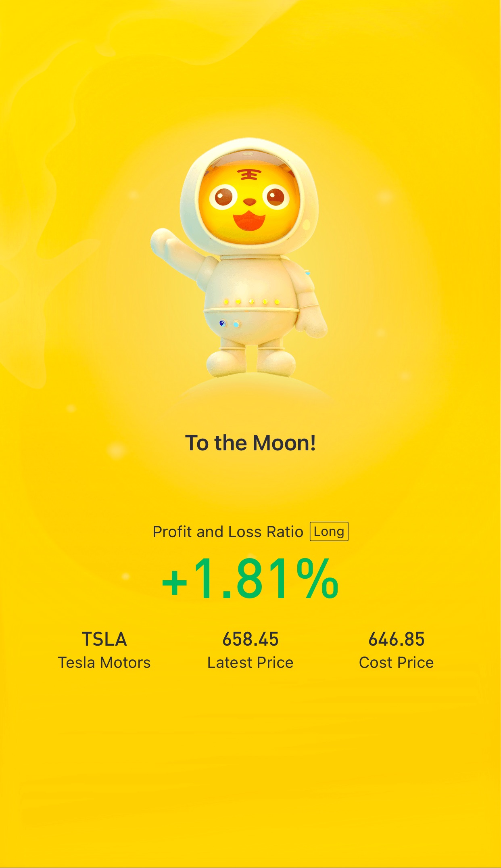Tap the +1.81% profit percentage

pos(250,578)
